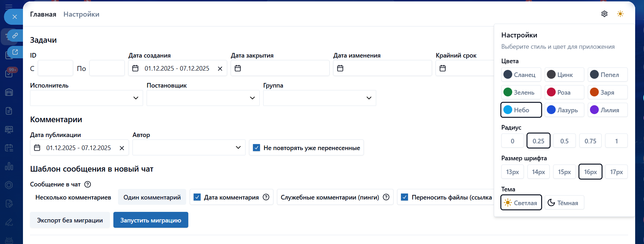The height and width of the screenshot is (244, 644).
Task: Toggle Не повторять уже перенесенные checkbox
Action: click(x=257, y=148)
